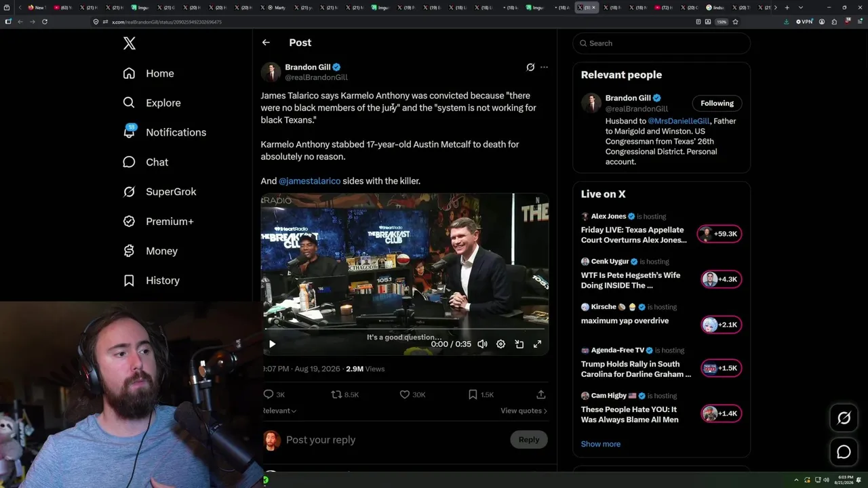The width and height of the screenshot is (868, 488).
Task: Open a new browser tab with plus
Action: pyautogui.click(x=787, y=7)
